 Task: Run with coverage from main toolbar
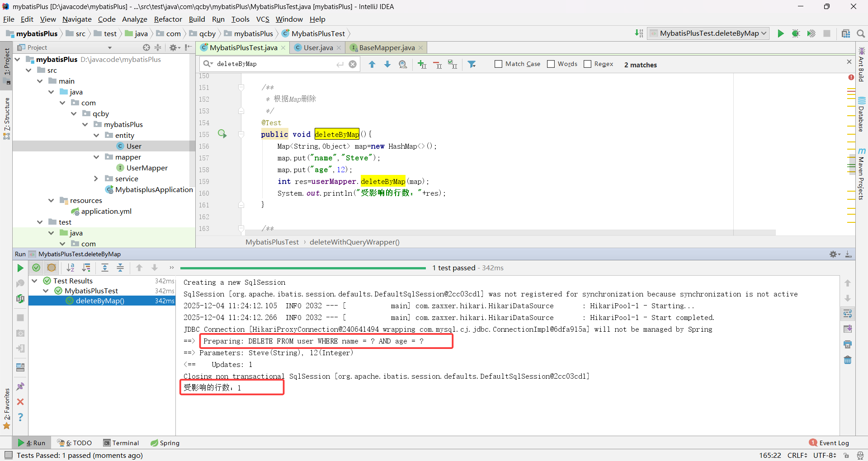811,33
